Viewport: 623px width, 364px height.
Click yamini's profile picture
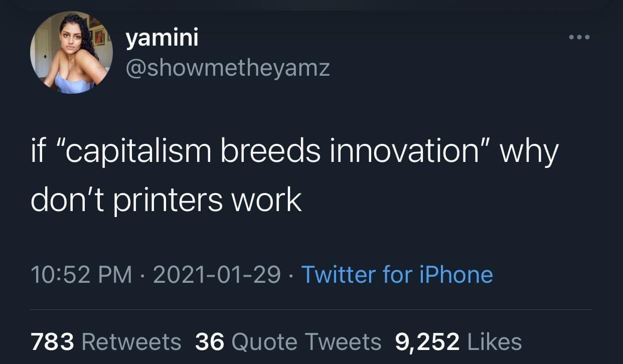coord(71,53)
